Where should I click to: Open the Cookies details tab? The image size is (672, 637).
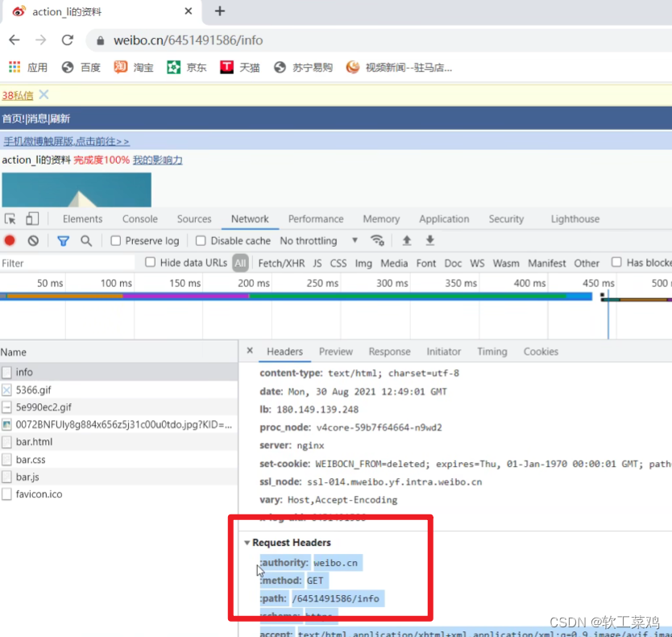point(541,352)
